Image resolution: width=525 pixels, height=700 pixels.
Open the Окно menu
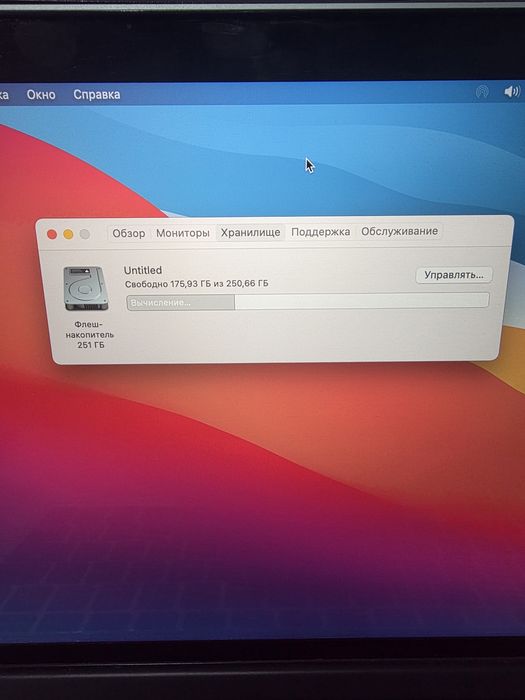click(x=41, y=95)
